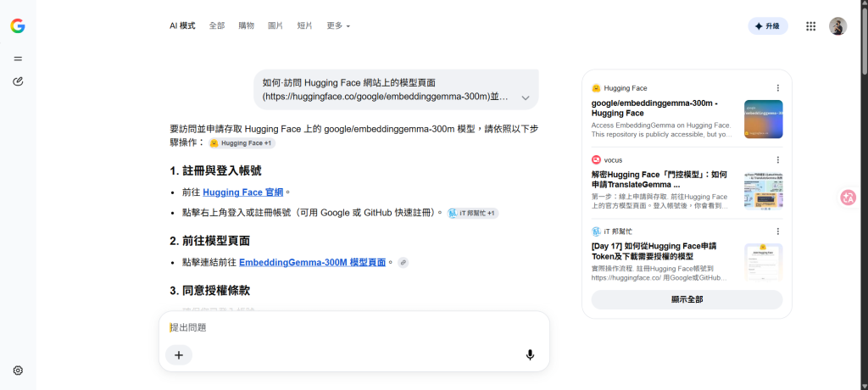Image resolution: width=868 pixels, height=390 pixels.
Task: Expand the truncated query bubble chevron
Action: click(526, 97)
